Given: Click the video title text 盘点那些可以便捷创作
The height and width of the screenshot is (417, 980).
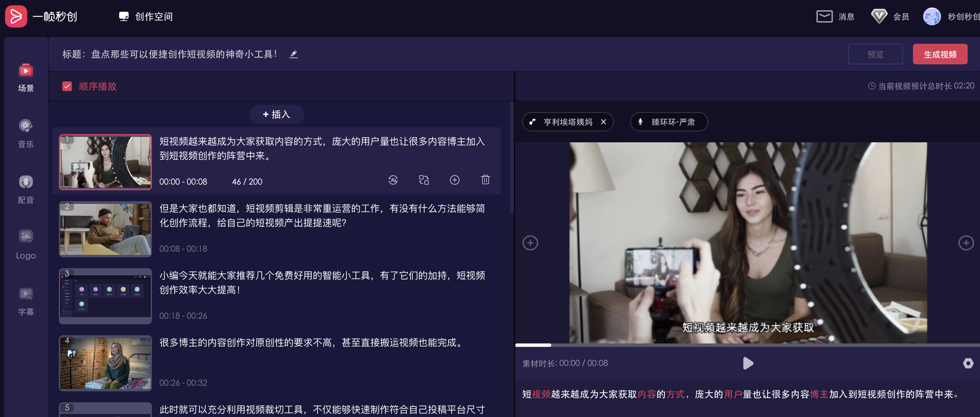Looking at the screenshot, I should click(184, 54).
